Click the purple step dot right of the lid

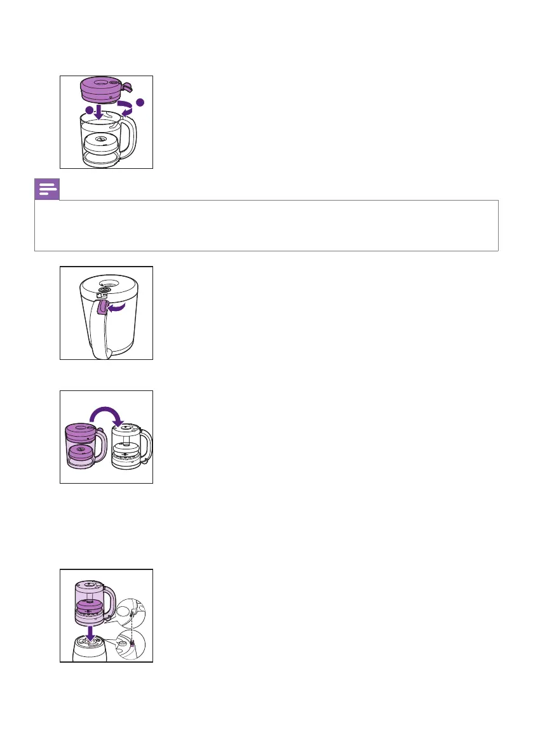(x=140, y=102)
